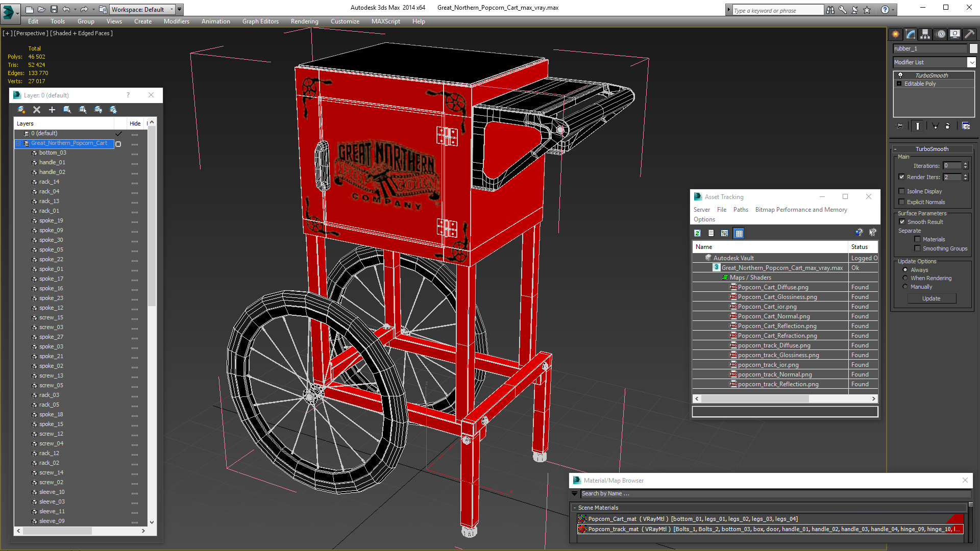Click Select Highlighted Objects icon in Layer dialog

67,110
